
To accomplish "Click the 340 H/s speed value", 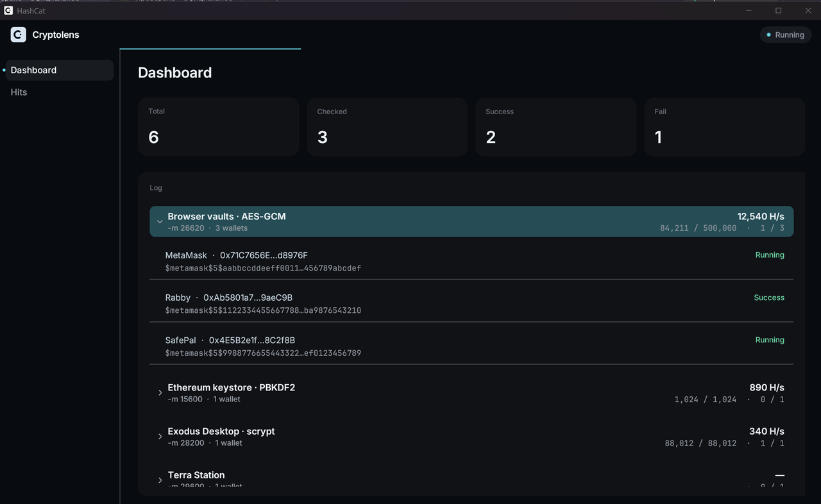I will click(766, 431).
